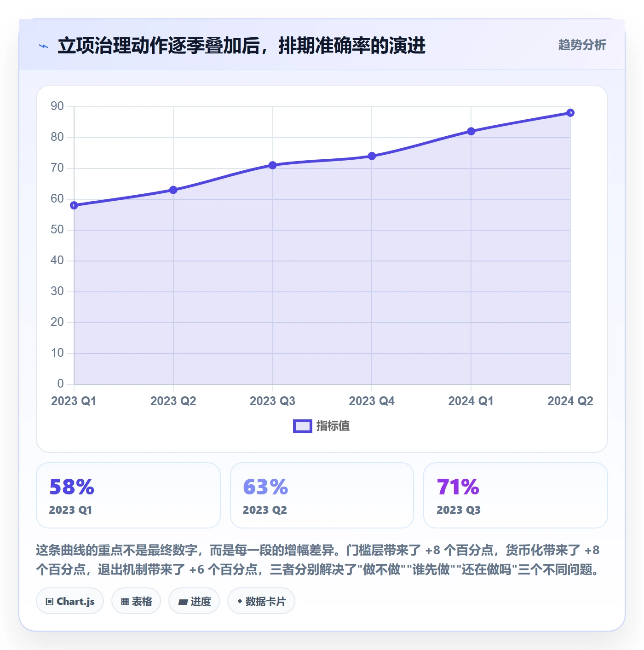Select the 2024 Q1 data point on the chart
The width and height of the screenshot is (644, 650).
click(471, 131)
